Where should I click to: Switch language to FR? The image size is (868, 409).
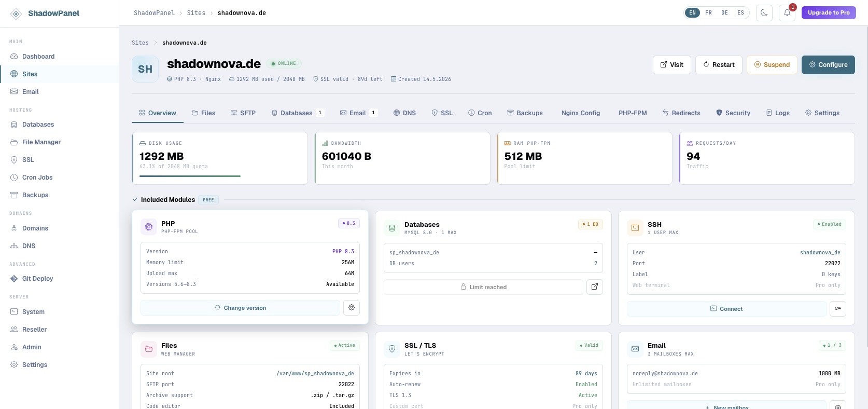(708, 13)
